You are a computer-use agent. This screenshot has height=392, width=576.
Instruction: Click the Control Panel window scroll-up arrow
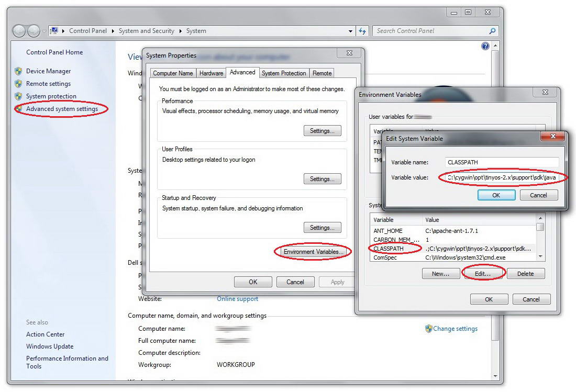(x=495, y=46)
